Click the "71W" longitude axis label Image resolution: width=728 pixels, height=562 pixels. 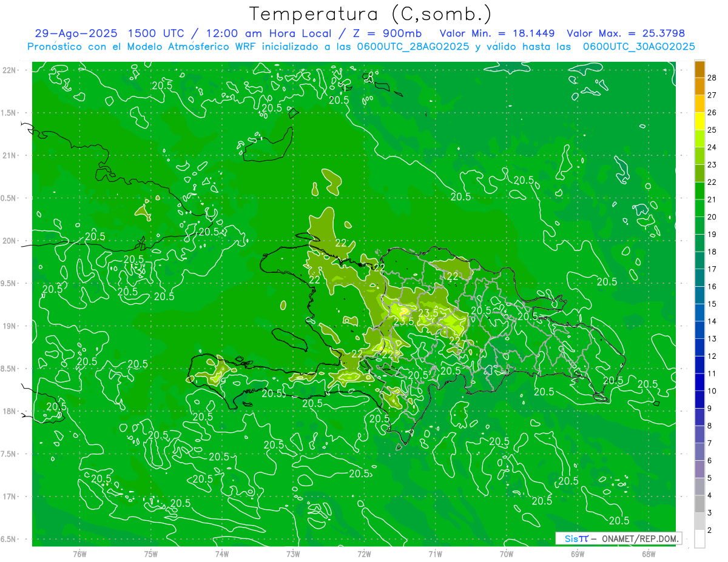point(435,554)
